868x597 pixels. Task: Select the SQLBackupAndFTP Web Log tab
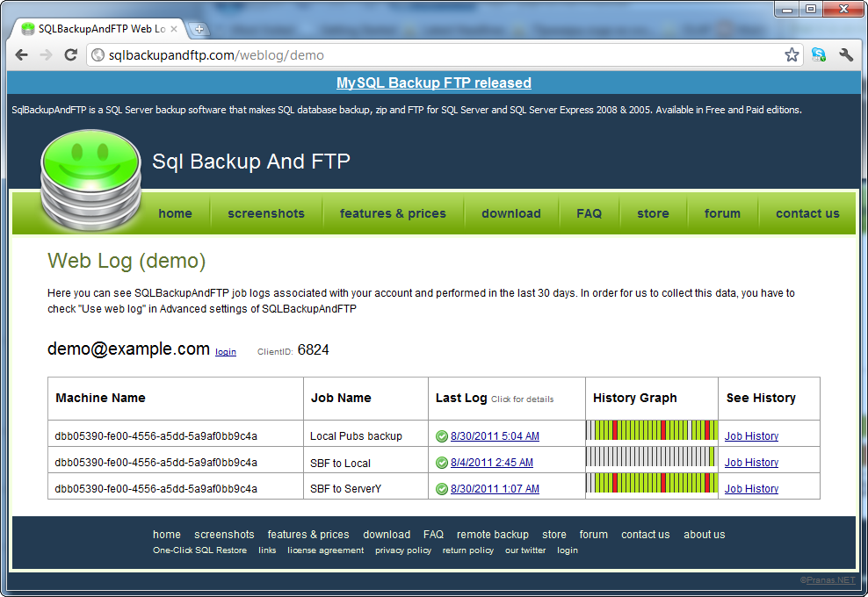click(x=99, y=29)
